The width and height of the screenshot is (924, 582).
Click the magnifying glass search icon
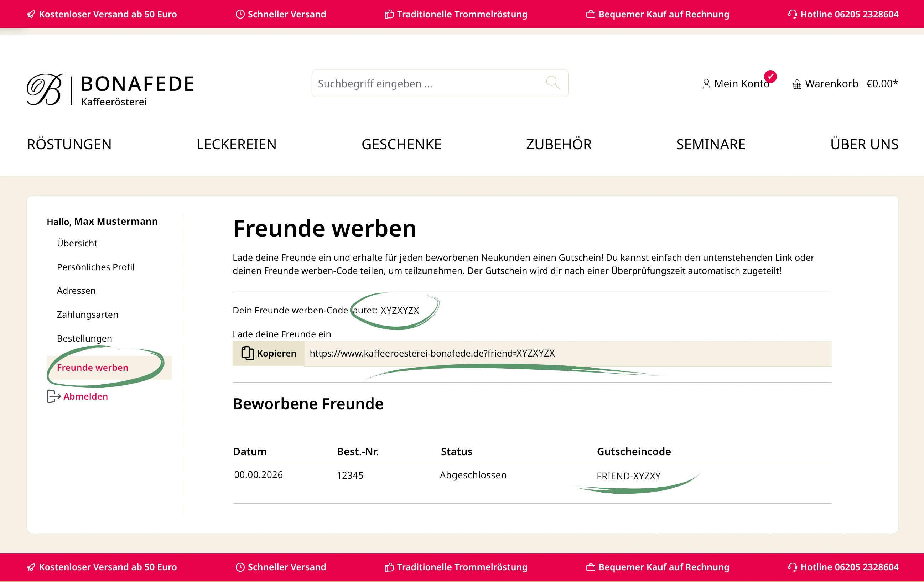(x=552, y=83)
